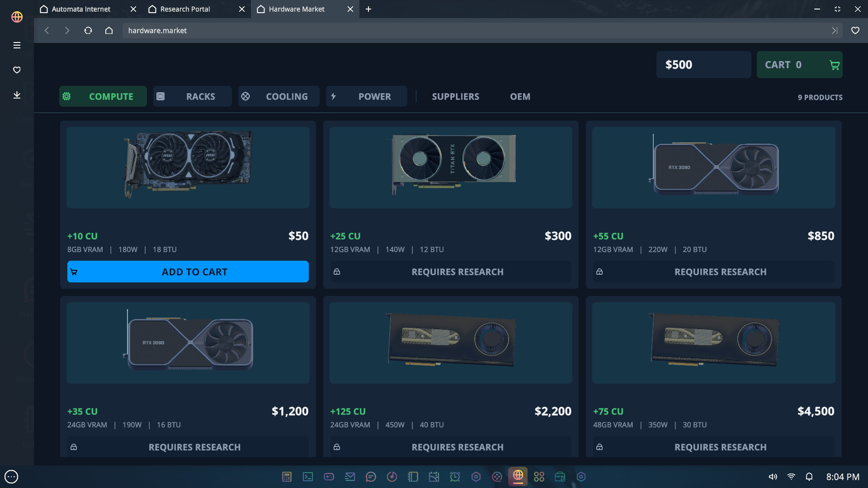The image size is (868, 488).
Task: Click the active globe browser icon in the taskbar
Action: 518,476
